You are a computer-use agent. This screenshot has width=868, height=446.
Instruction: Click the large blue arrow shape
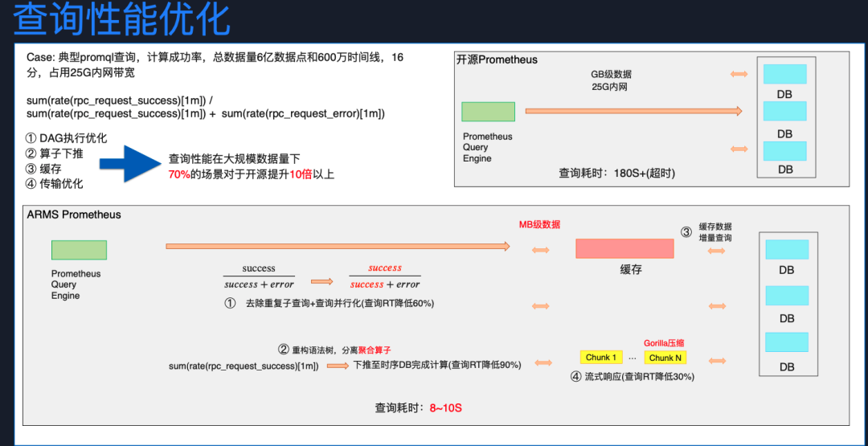point(129,163)
